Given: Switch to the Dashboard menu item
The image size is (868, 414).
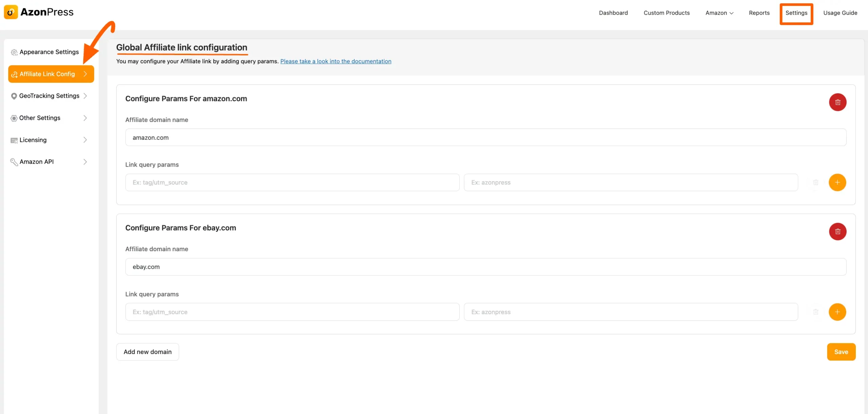Looking at the screenshot, I should pyautogui.click(x=613, y=13).
